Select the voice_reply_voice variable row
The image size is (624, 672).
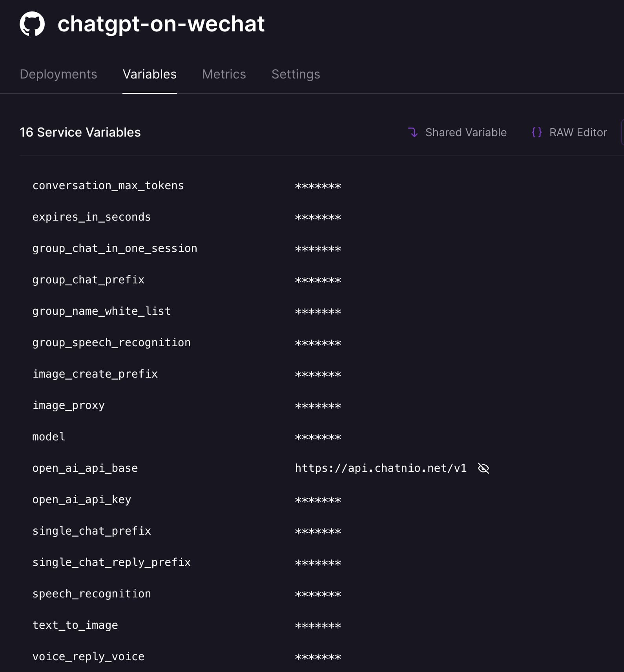88,657
